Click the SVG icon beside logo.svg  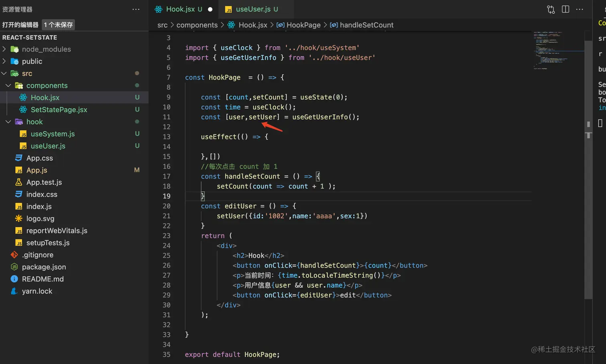point(19,219)
